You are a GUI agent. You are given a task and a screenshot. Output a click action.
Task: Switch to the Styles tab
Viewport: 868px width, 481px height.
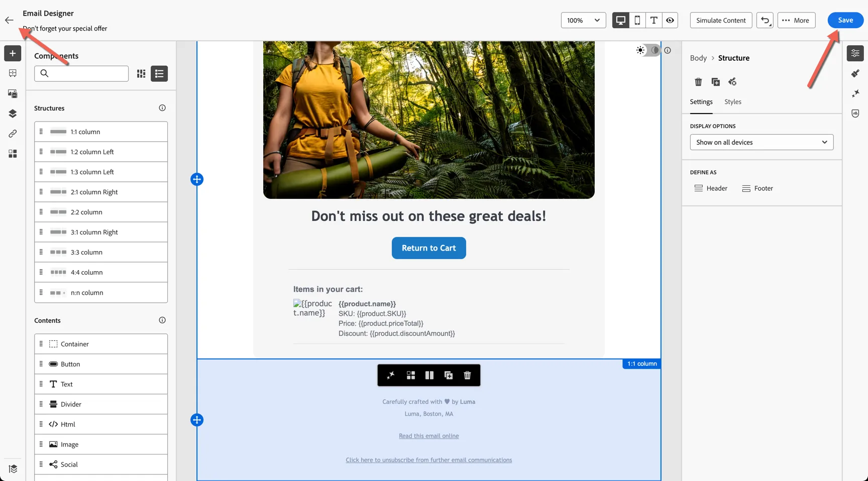732,102
